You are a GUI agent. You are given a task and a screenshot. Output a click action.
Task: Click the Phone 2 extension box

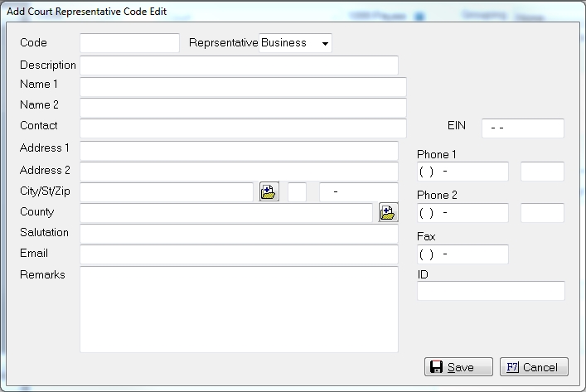[x=542, y=213]
